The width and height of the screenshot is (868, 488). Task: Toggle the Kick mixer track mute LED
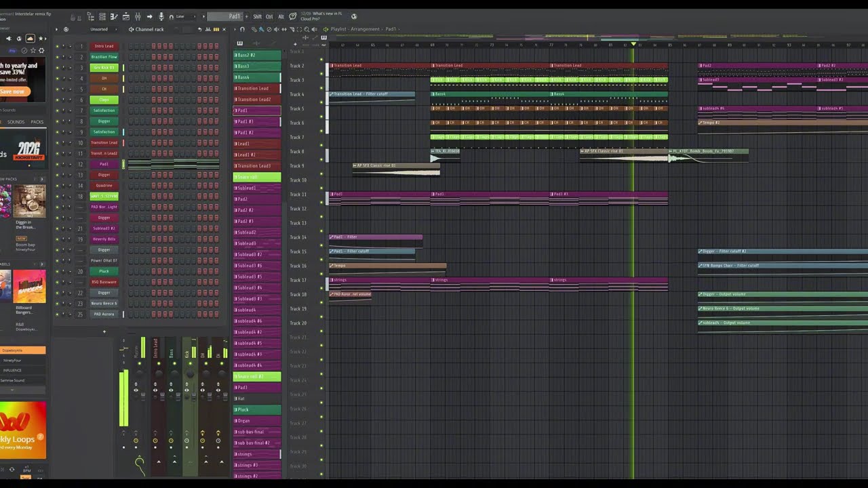point(191,364)
